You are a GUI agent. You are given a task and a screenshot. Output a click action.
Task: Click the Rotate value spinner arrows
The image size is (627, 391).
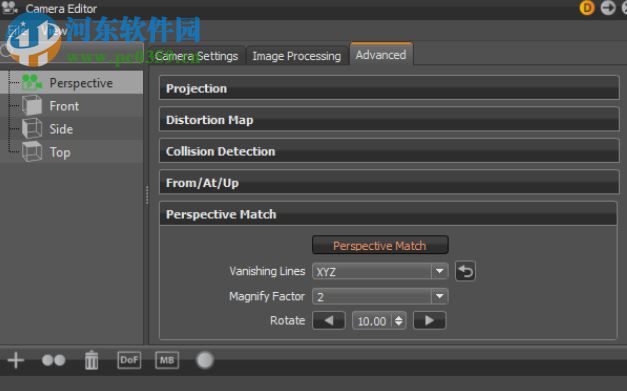(x=399, y=321)
